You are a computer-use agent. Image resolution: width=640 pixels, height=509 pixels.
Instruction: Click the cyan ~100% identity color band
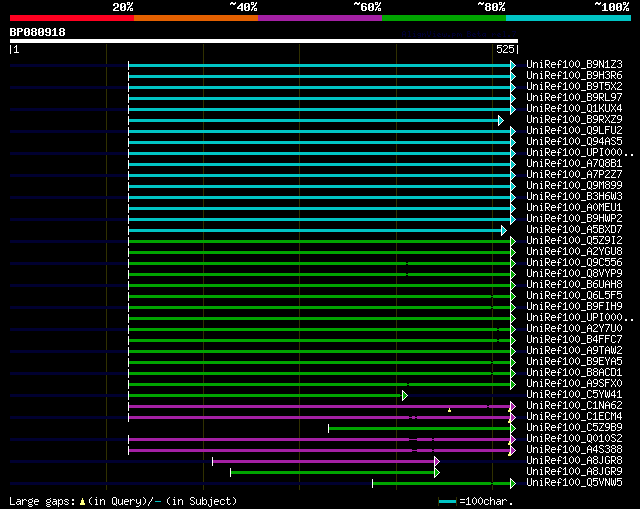pos(568,18)
